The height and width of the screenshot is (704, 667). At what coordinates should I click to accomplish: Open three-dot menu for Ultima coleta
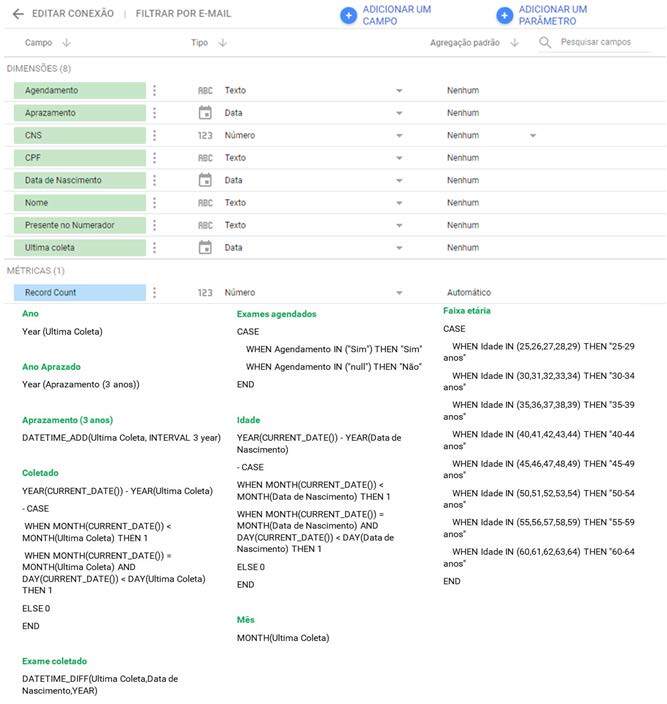pyautogui.click(x=154, y=248)
